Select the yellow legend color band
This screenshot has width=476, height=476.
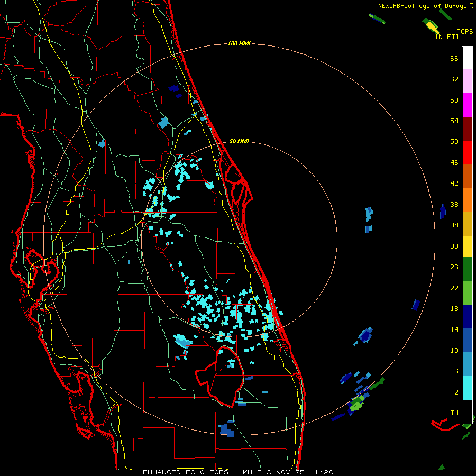[x=467, y=246]
